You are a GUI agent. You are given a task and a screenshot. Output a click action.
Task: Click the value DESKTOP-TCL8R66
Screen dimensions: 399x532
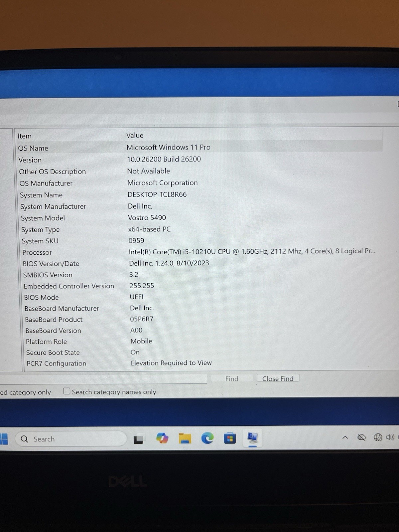tap(157, 194)
